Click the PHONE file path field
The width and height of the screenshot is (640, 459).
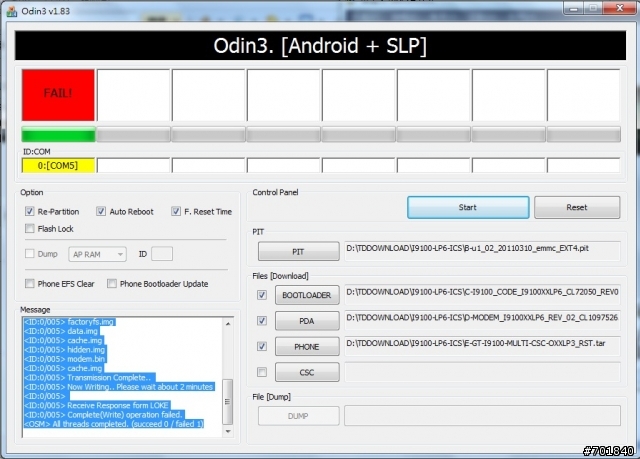click(x=482, y=346)
